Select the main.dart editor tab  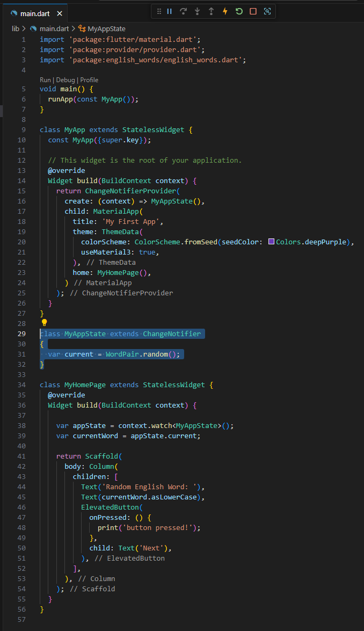(x=35, y=13)
